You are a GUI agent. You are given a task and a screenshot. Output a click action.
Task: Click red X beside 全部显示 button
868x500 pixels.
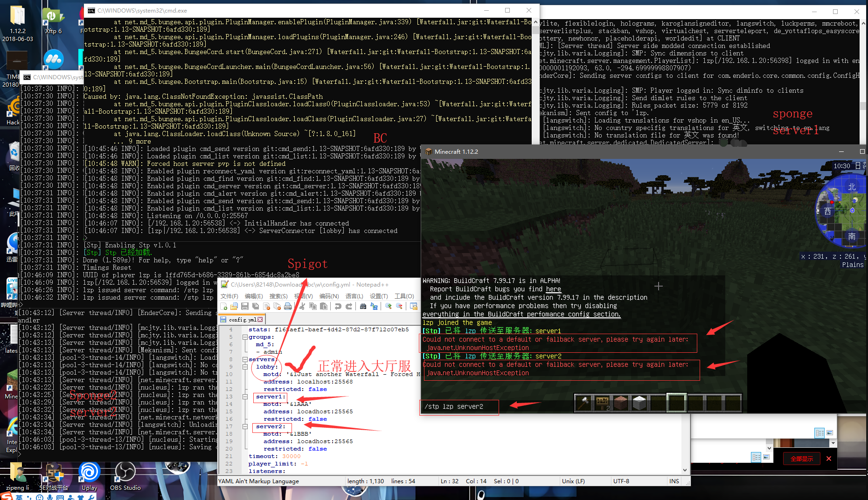829,459
